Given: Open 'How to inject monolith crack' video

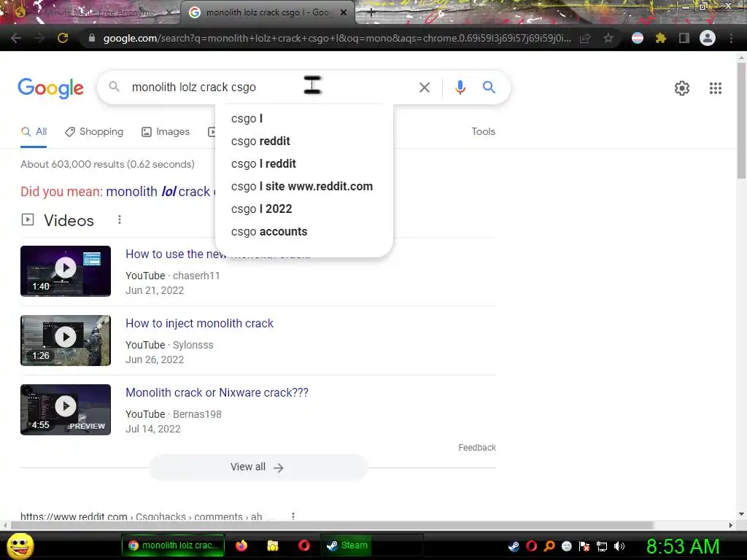Looking at the screenshot, I should coord(199,323).
